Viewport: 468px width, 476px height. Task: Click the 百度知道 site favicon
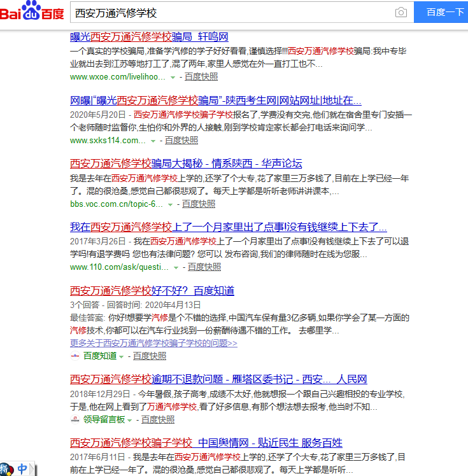pyautogui.click(x=75, y=356)
